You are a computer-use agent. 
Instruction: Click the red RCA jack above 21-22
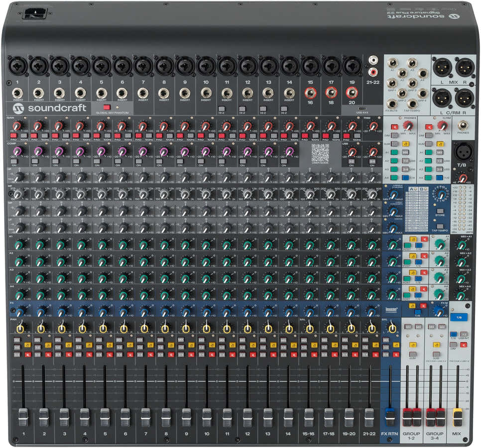coord(373,72)
